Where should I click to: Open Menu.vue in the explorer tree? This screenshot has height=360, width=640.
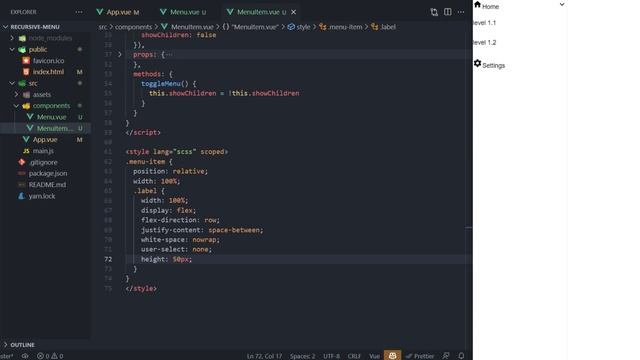51,117
